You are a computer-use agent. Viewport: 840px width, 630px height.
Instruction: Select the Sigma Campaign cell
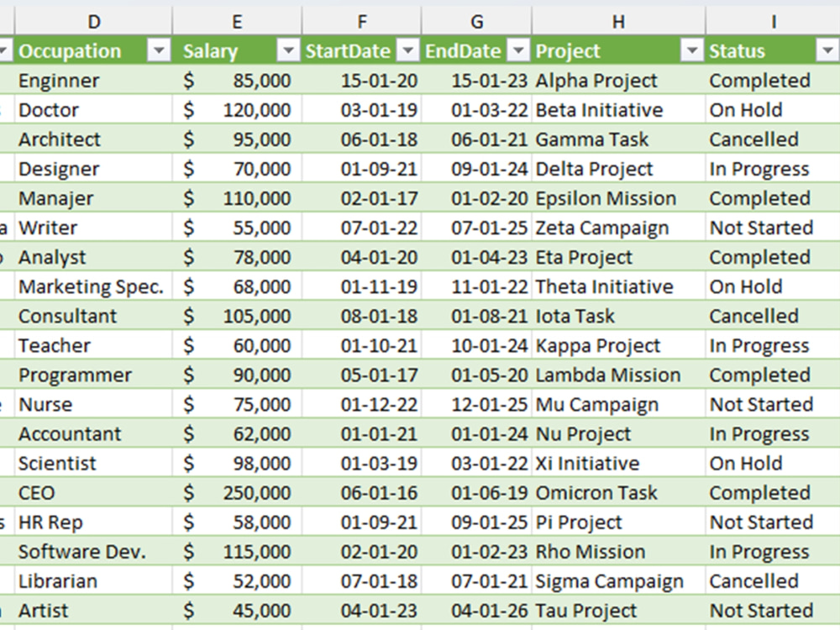coord(618,581)
